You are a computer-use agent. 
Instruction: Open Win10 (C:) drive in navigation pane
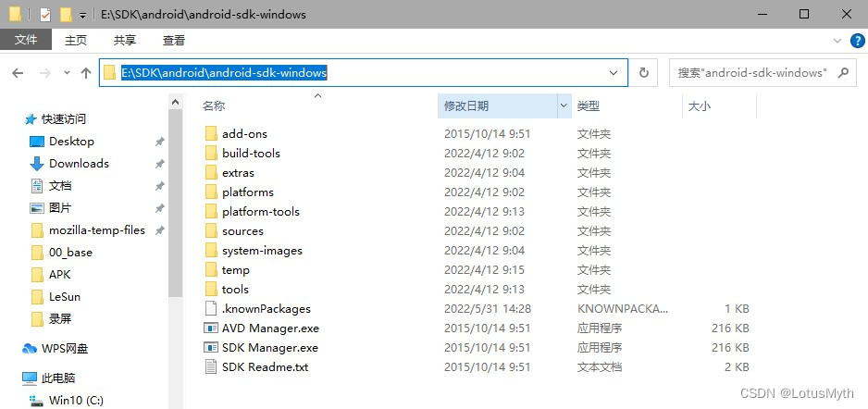tap(76, 400)
